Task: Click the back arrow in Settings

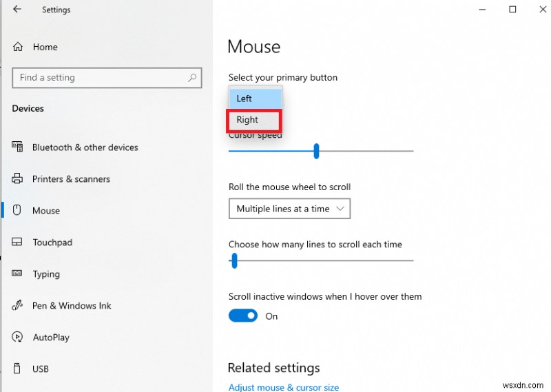Action: point(17,9)
